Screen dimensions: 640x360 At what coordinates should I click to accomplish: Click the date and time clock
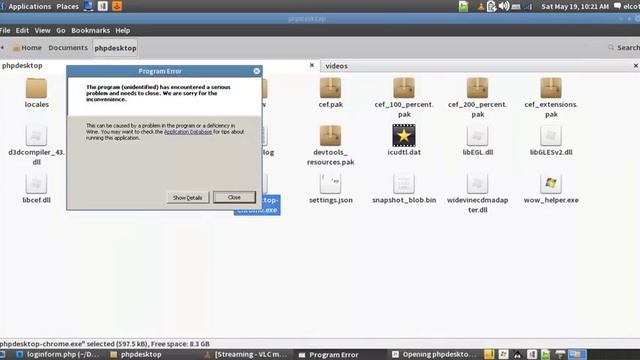[575, 7]
